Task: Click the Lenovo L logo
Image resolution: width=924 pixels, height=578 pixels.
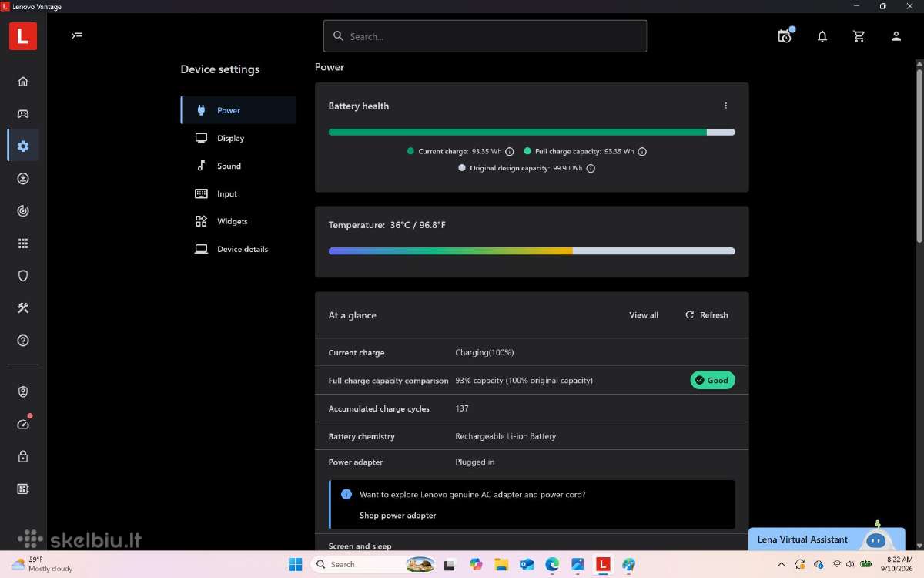Action: [23, 36]
